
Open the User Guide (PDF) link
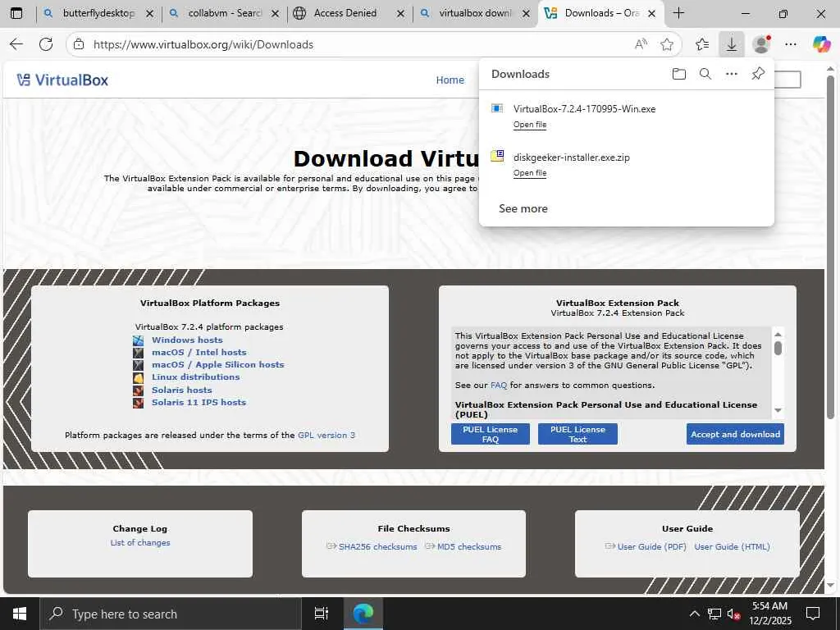pos(651,546)
